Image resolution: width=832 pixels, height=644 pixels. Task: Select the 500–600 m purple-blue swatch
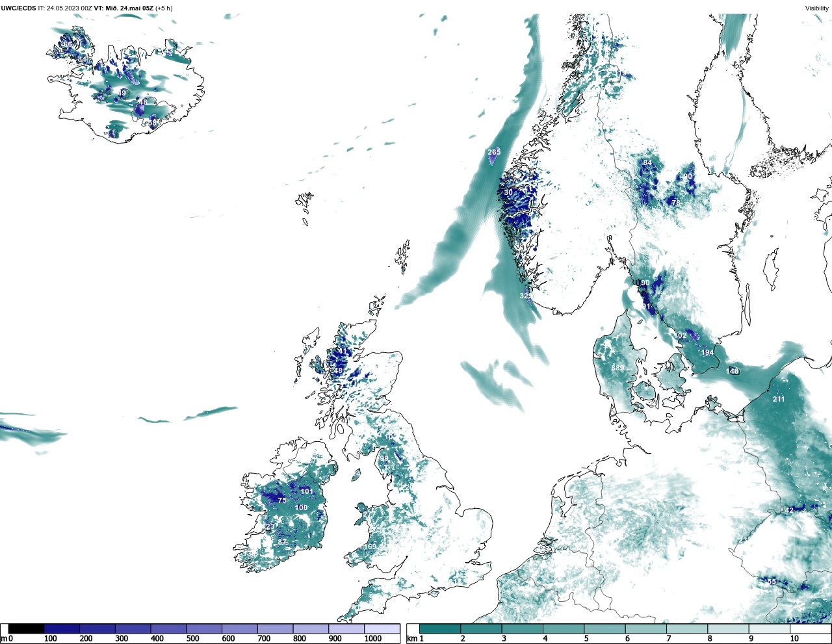204,628
